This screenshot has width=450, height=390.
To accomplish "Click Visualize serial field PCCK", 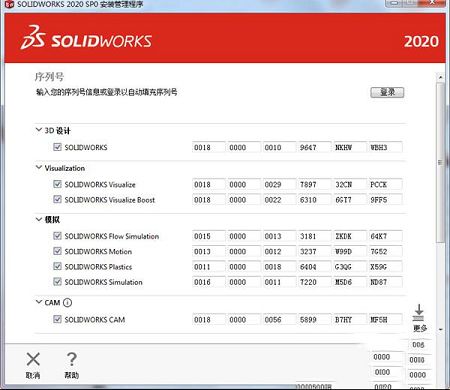I will pos(385,184).
